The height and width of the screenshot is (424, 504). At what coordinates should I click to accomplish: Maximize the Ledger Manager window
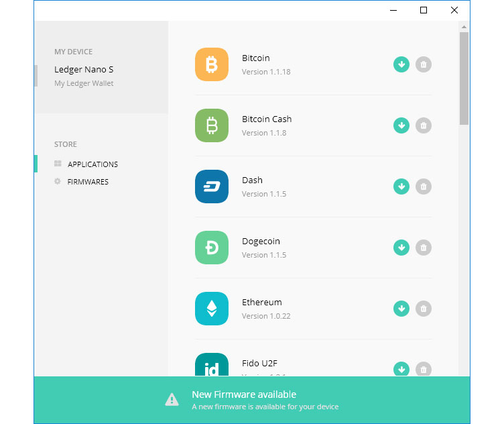pyautogui.click(x=424, y=10)
